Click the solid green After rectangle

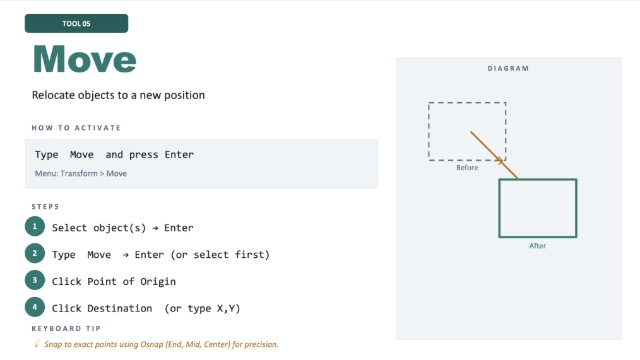(x=538, y=208)
